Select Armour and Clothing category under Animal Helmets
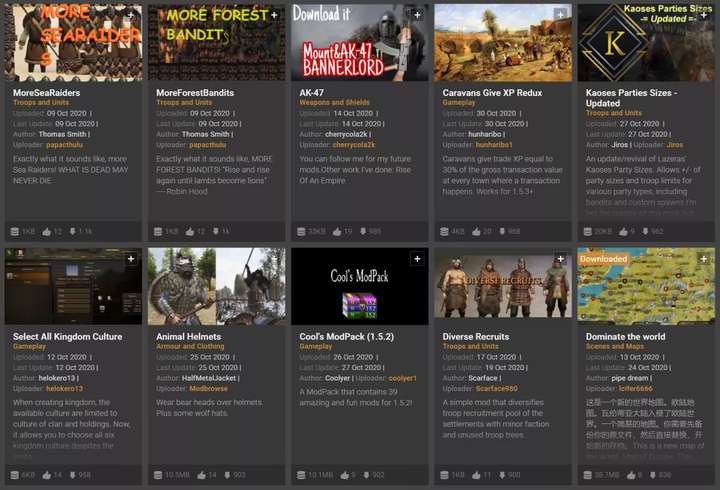 tap(190, 346)
